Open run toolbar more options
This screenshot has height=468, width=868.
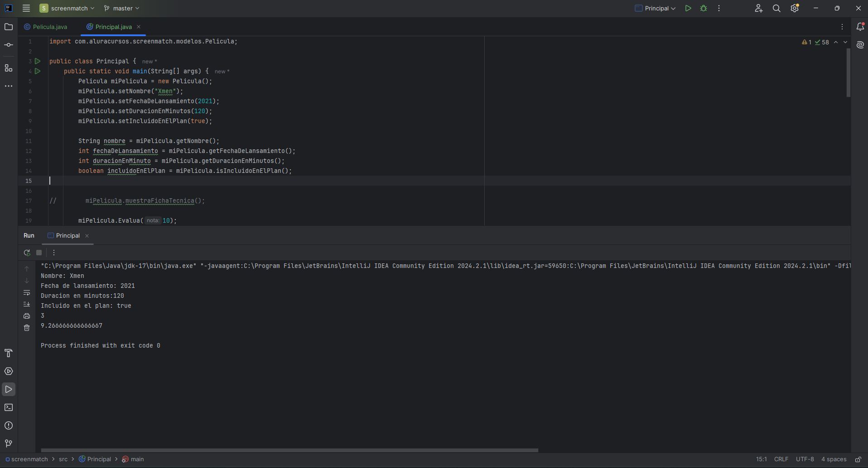click(54, 253)
